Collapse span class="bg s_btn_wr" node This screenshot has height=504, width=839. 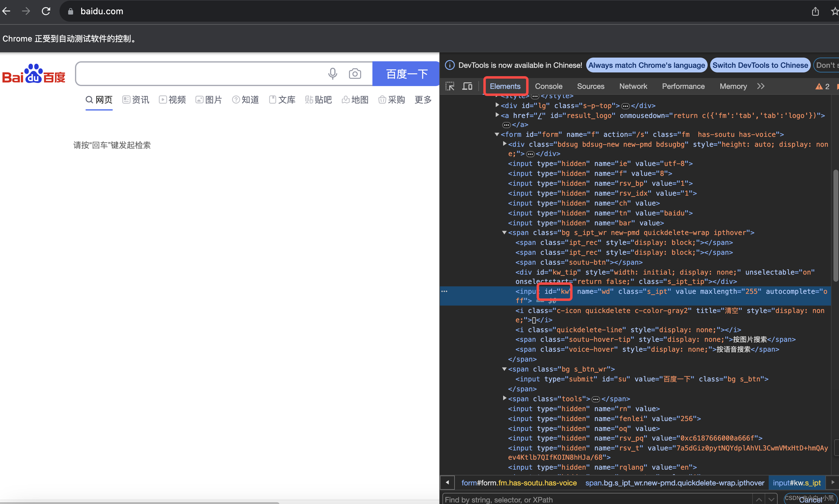(x=504, y=369)
